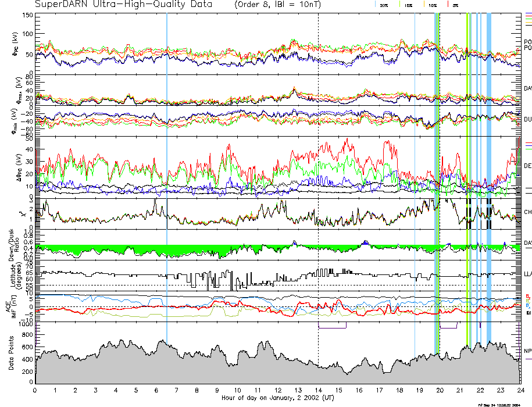This screenshot has height=407, width=532.
Task: Click the '1000' tick on Data Points axis
Action: coord(26,324)
